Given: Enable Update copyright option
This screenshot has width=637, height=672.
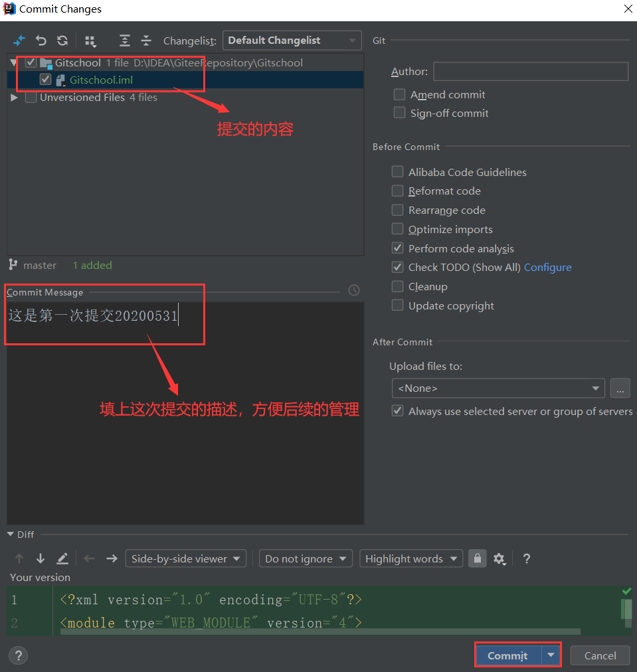Looking at the screenshot, I should pos(397,305).
